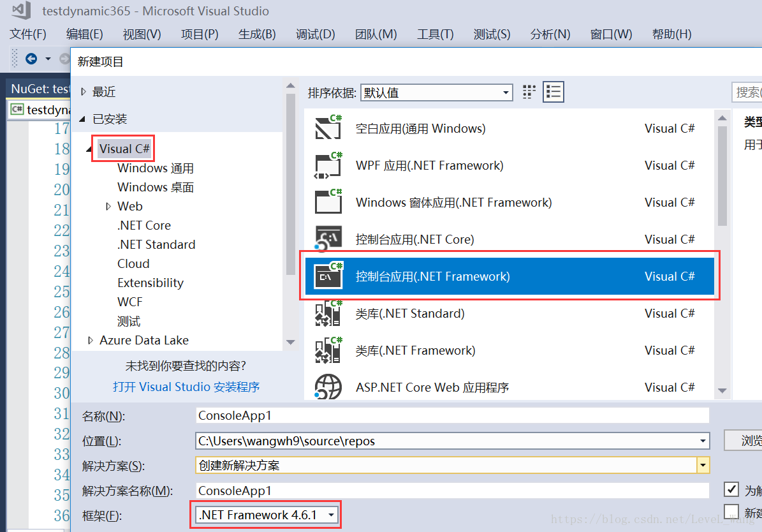Click the category tree scrollbar up arrow

click(x=291, y=85)
